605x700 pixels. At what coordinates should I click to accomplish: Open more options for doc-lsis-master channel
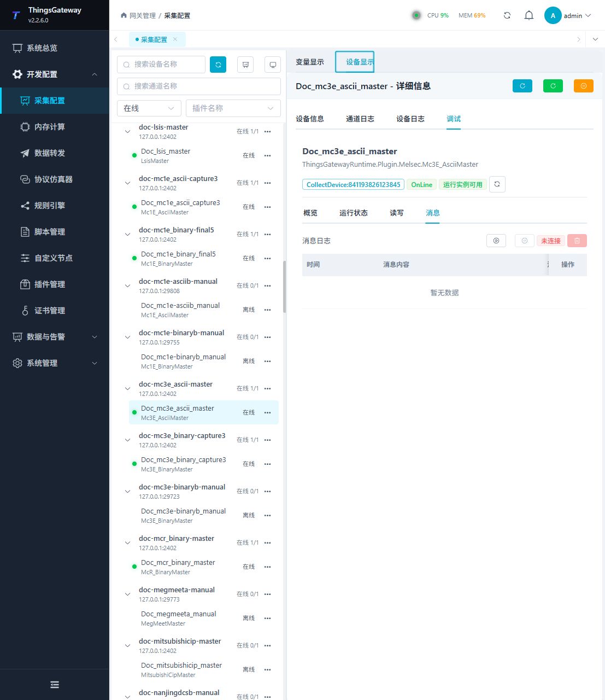click(268, 131)
